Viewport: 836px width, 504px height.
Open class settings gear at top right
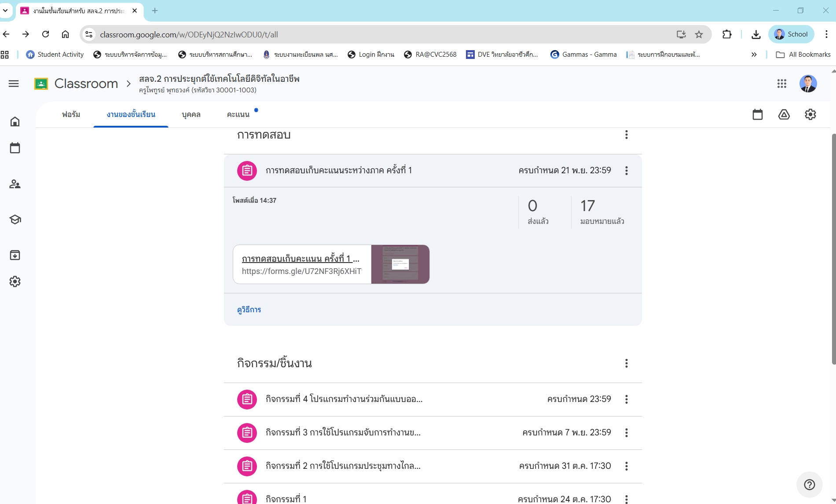(810, 114)
